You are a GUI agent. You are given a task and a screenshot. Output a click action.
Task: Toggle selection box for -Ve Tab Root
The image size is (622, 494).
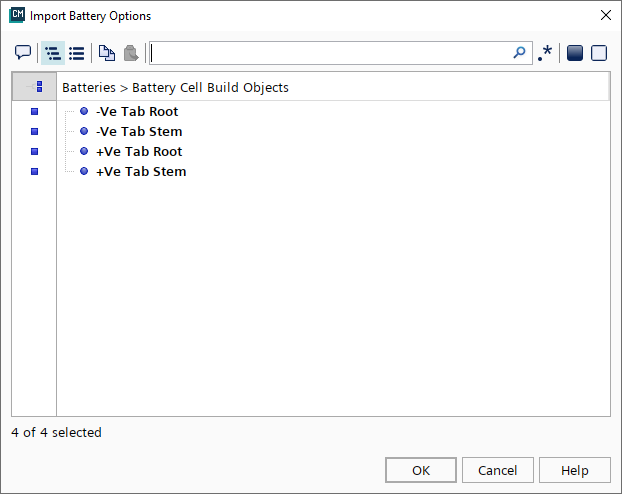34,111
